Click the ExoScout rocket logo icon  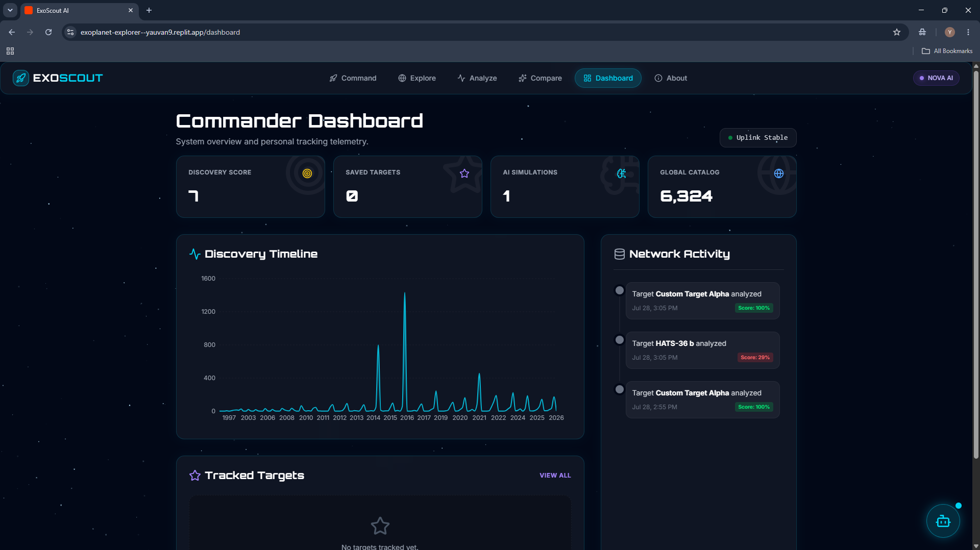21,78
